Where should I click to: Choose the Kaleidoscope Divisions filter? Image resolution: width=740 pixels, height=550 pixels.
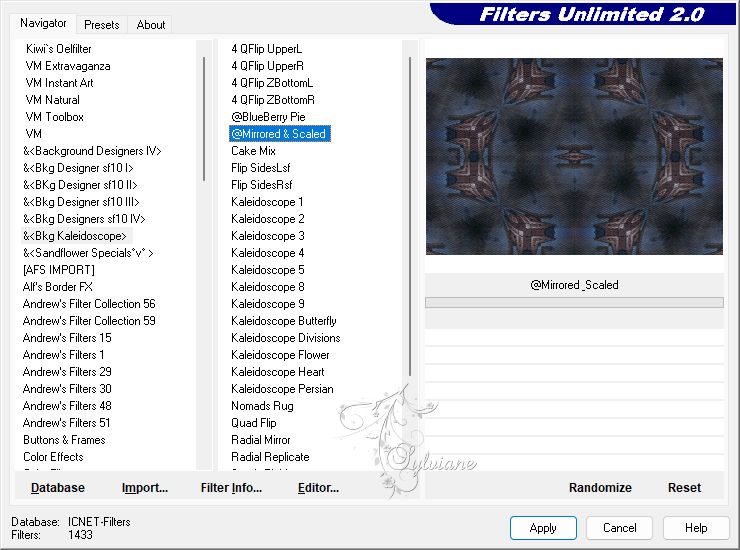(x=286, y=338)
